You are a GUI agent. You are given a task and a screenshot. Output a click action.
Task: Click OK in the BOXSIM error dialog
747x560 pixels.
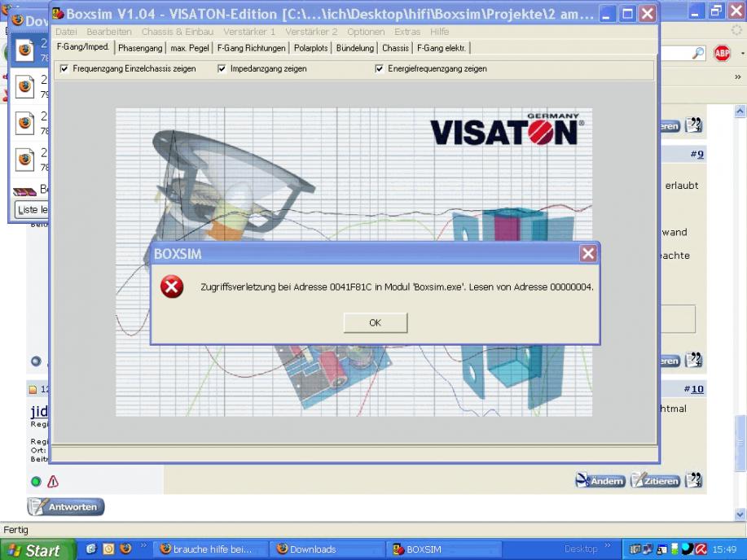[376, 323]
